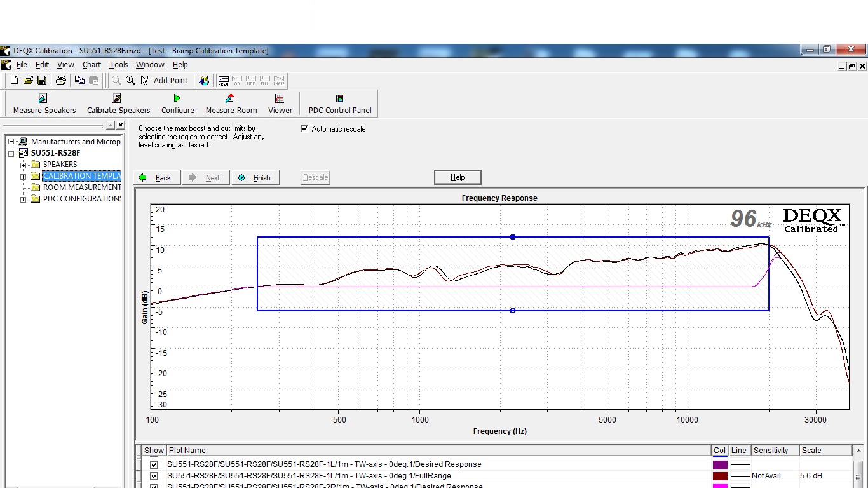This screenshot has height=488, width=868.
Task: Uncheck Show for 1L FullRange plot
Action: coord(154,476)
